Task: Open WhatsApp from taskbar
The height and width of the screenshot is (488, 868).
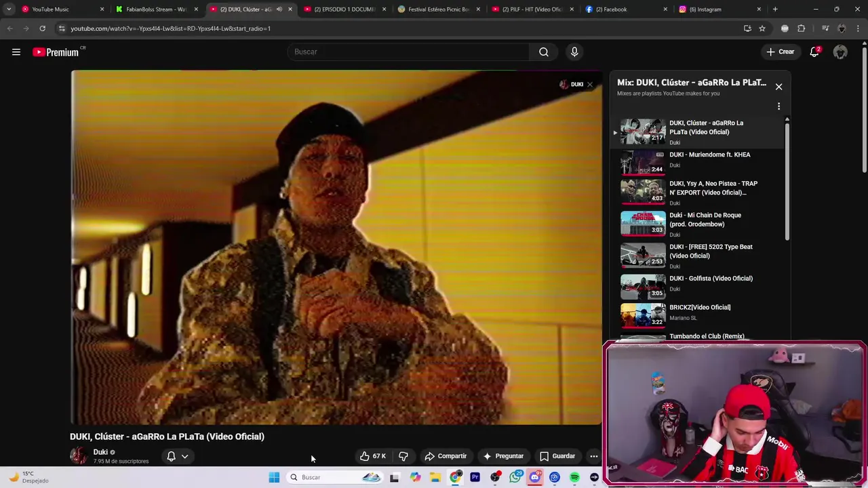Action: [515, 477]
